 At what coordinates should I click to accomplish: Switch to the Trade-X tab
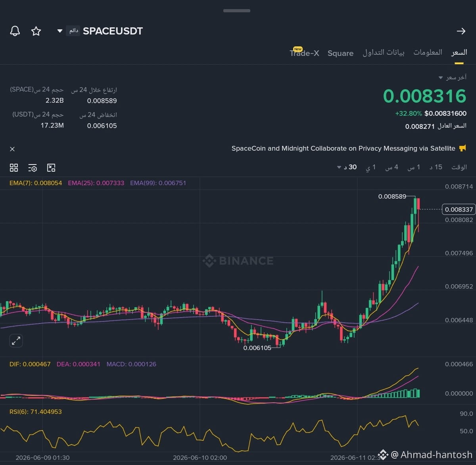304,53
